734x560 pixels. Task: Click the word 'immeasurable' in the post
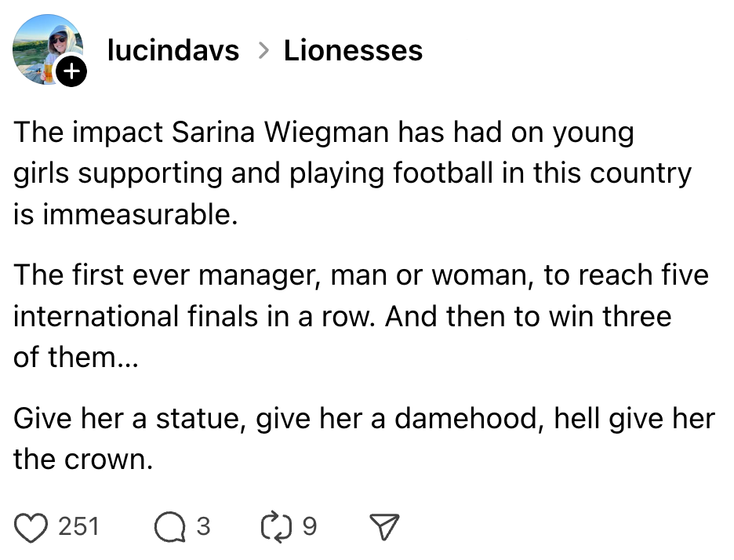137,214
